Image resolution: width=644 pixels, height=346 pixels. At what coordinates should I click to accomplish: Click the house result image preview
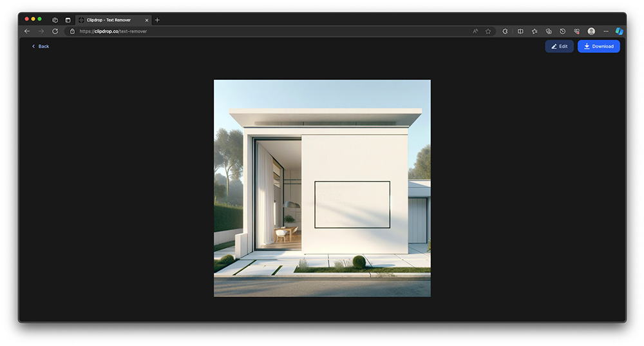coord(322,188)
